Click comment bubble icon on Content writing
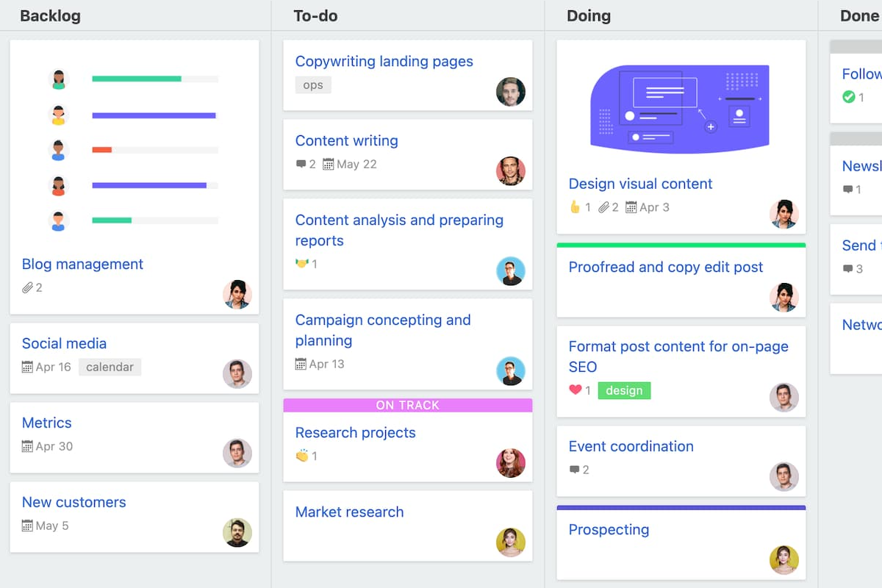The height and width of the screenshot is (588, 882). [301, 164]
